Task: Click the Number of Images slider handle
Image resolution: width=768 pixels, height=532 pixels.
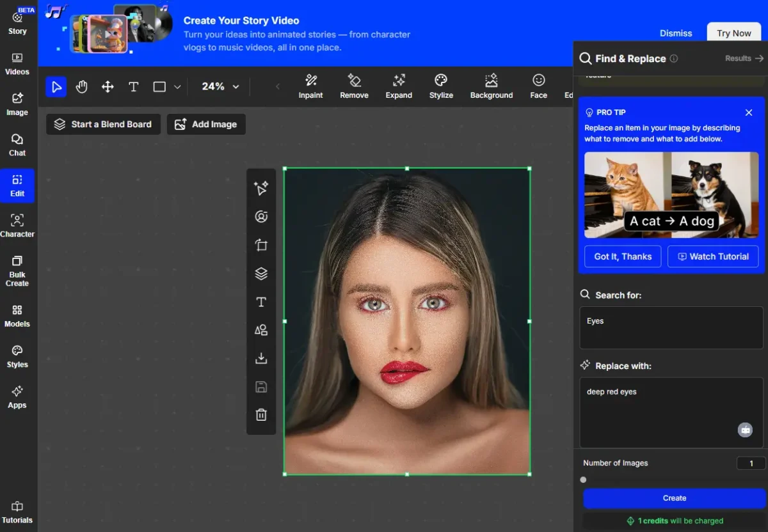Action: [x=583, y=480]
